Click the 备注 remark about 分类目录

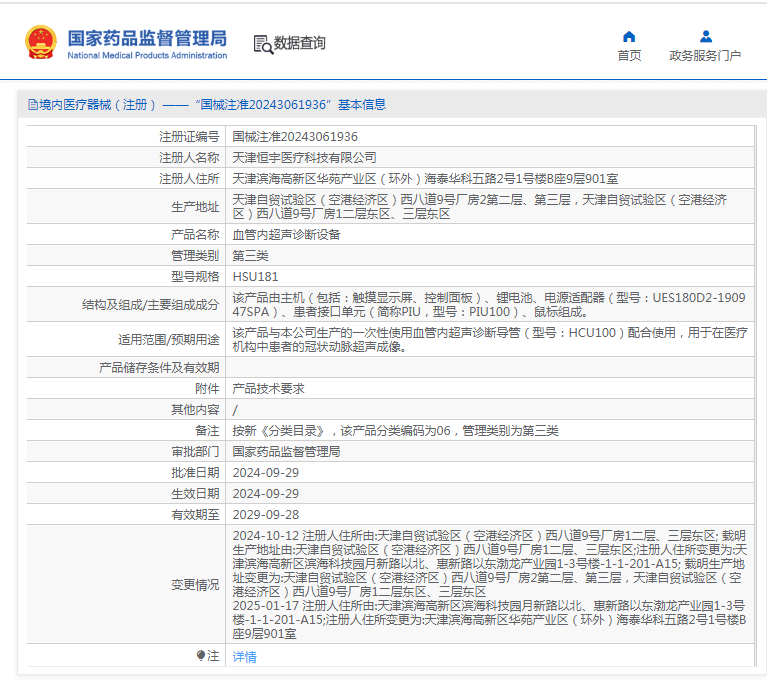395,431
